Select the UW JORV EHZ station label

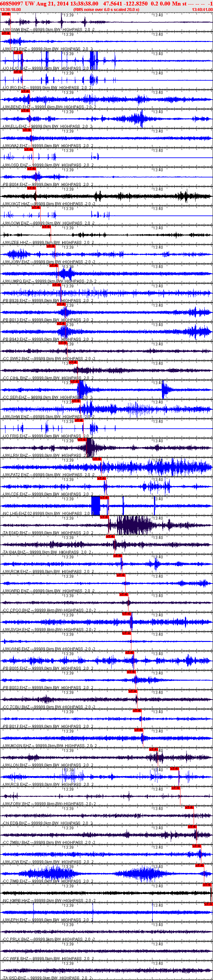(x=49, y=262)
